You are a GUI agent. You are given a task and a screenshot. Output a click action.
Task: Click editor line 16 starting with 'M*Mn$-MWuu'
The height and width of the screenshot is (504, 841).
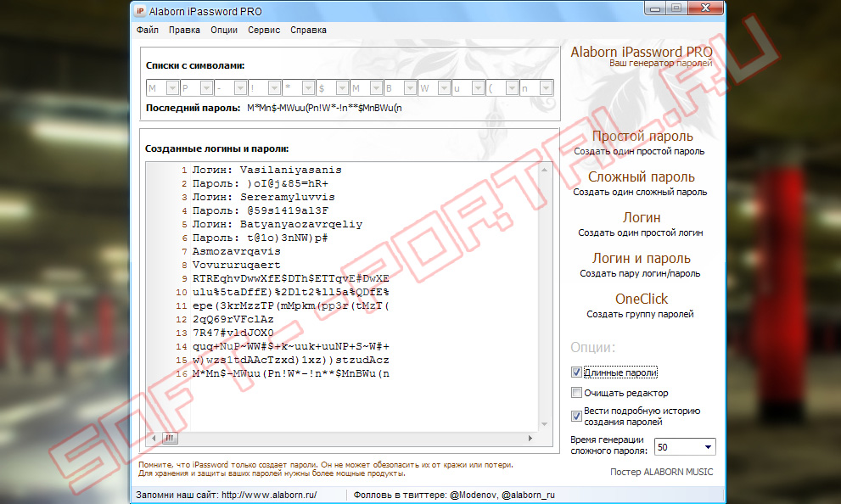291,373
